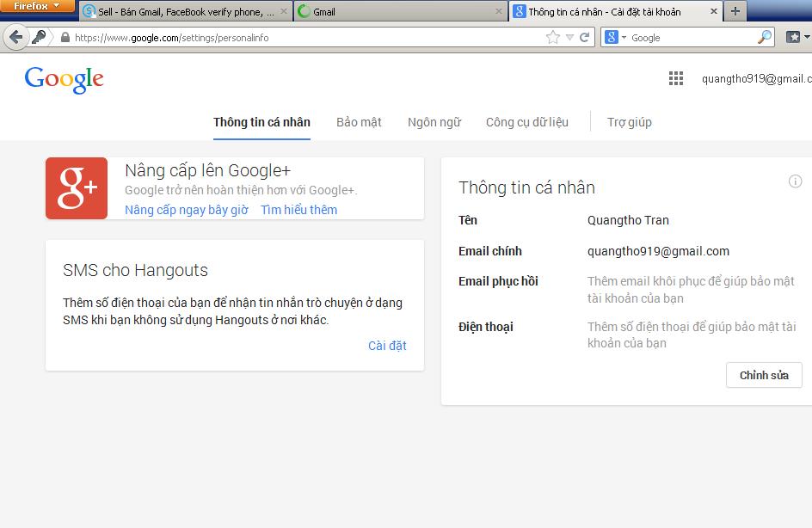Open the Bảo mật tab

coord(359,122)
